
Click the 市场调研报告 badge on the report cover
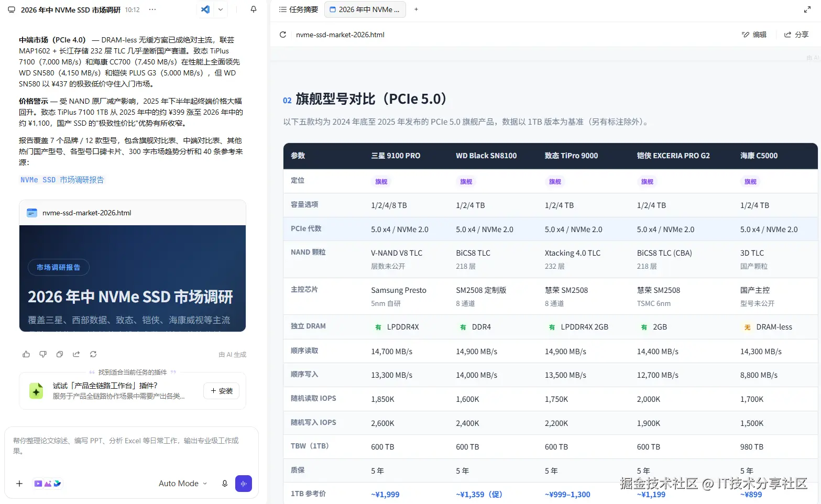[59, 268]
